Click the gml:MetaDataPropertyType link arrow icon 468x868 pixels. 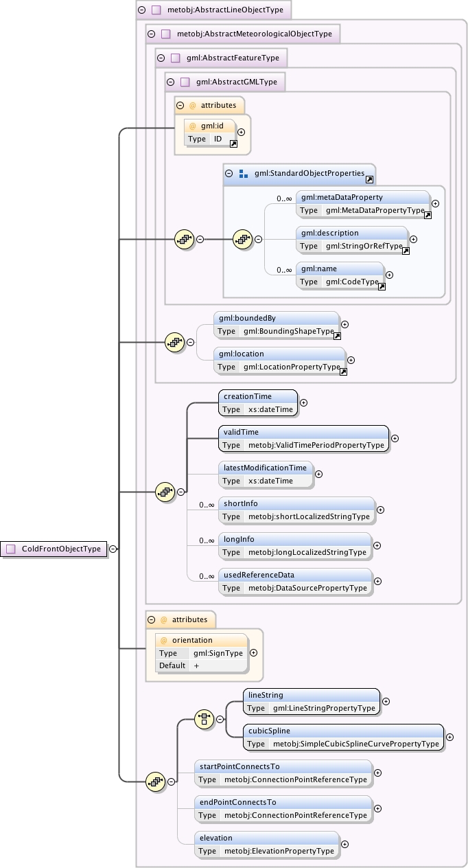(428, 215)
